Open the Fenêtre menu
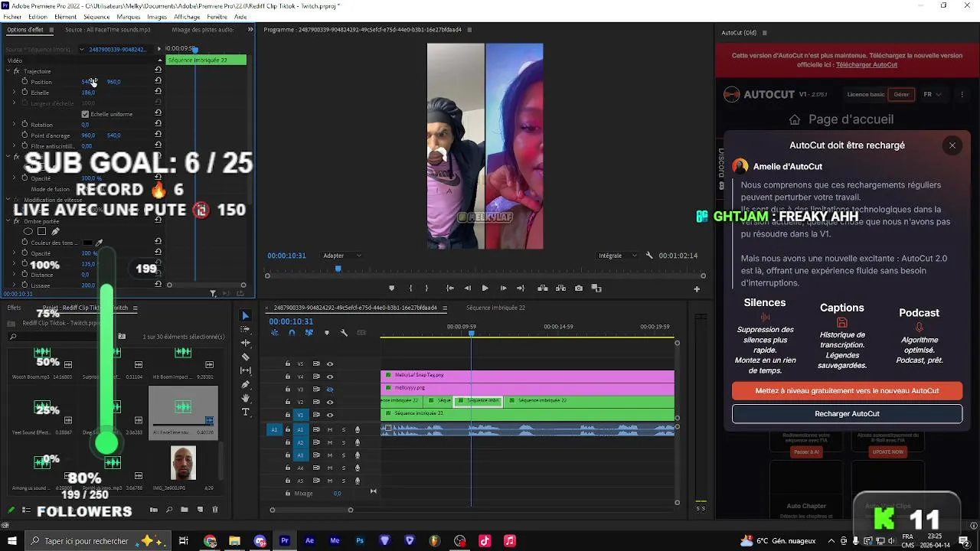Viewport: 980px width, 551px height. pyautogui.click(x=217, y=17)
